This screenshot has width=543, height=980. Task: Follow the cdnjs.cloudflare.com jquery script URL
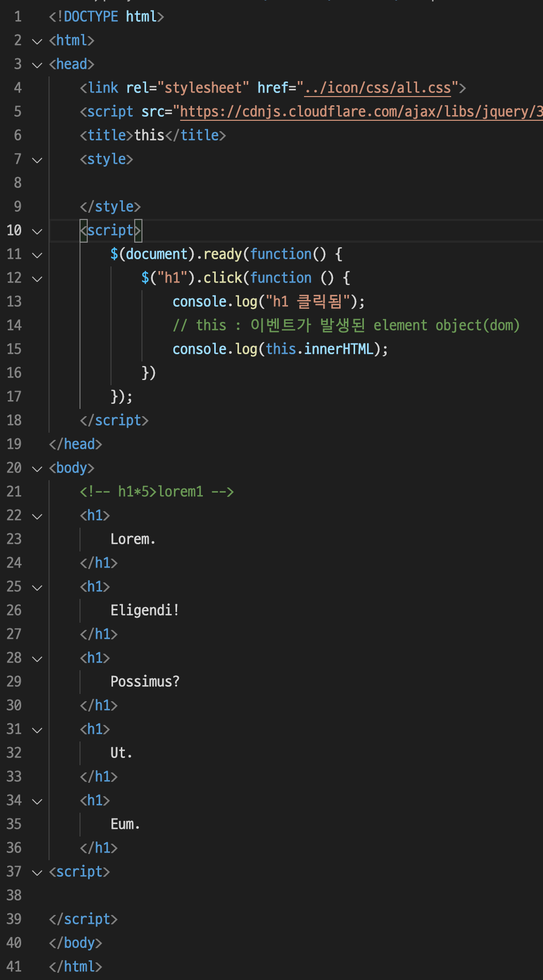[361, 112]
